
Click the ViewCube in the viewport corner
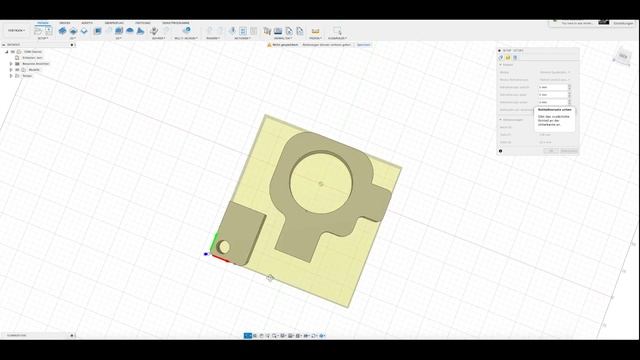click(623, 56)
